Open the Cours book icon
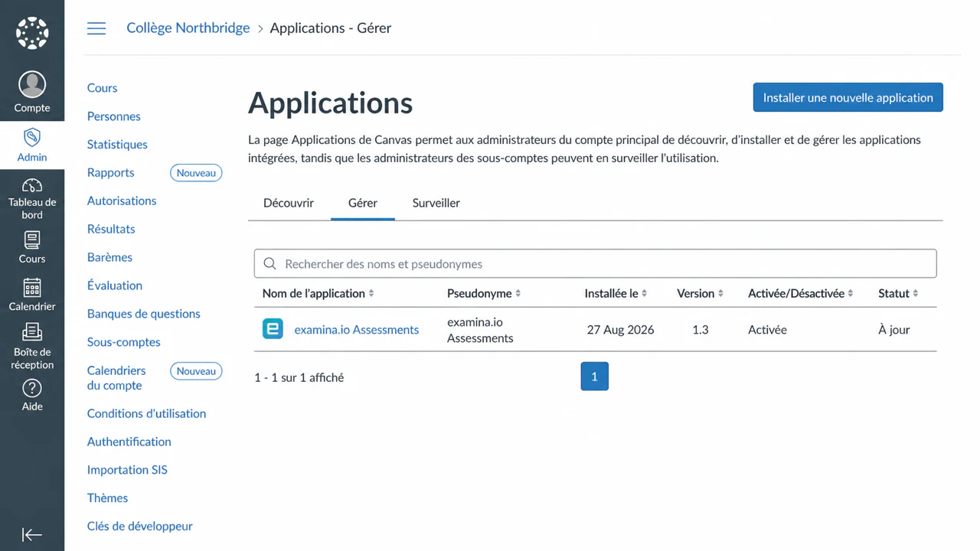 pyautogui.click(x=32, y=240)
